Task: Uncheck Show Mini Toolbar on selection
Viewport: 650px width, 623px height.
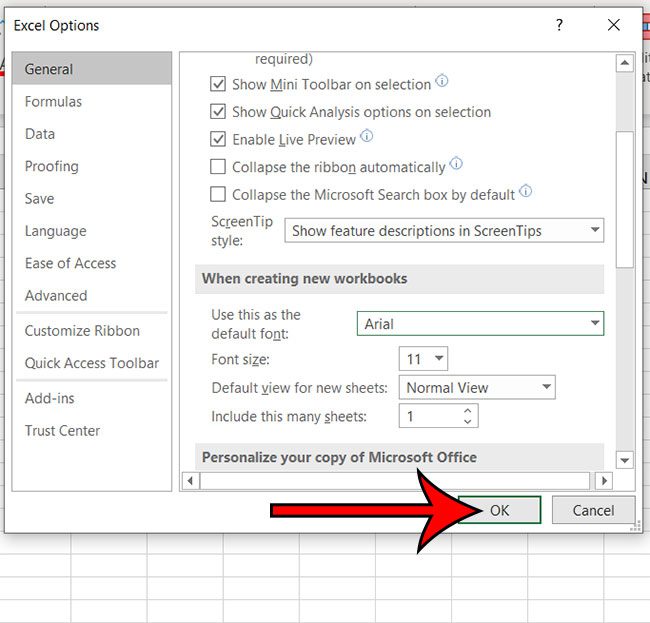Action: coord(218,85)
